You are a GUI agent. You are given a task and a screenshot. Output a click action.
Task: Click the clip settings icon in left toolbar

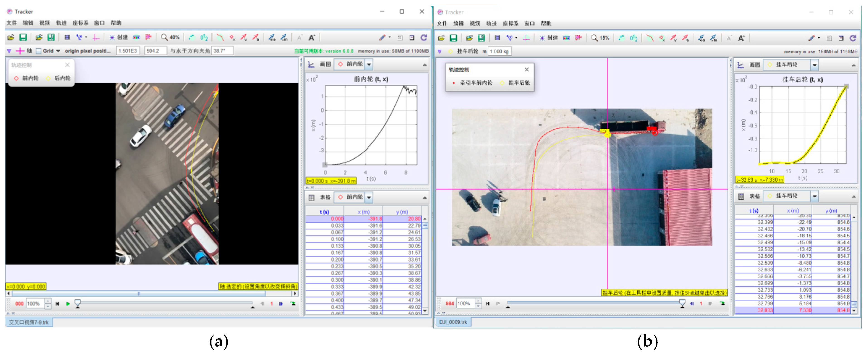coord(67,37)
